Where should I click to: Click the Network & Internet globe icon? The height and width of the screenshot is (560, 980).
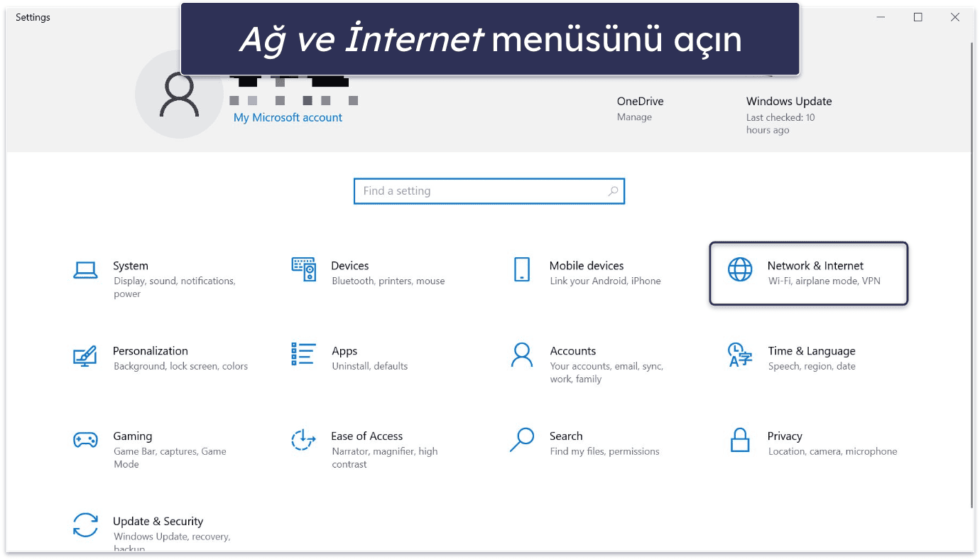pyautogui.click(x=740, y=270)
